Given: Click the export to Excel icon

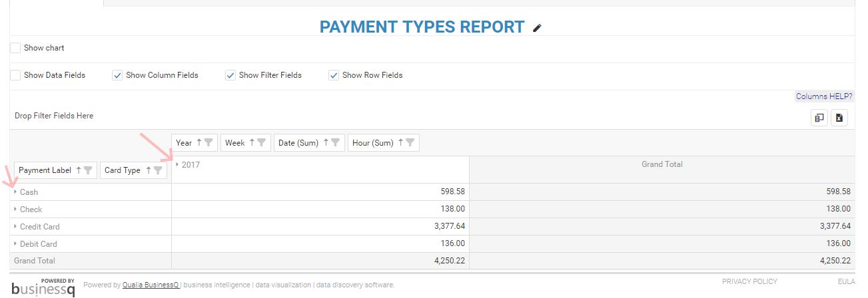Looking at the screenshot, I should pos(839,118).
